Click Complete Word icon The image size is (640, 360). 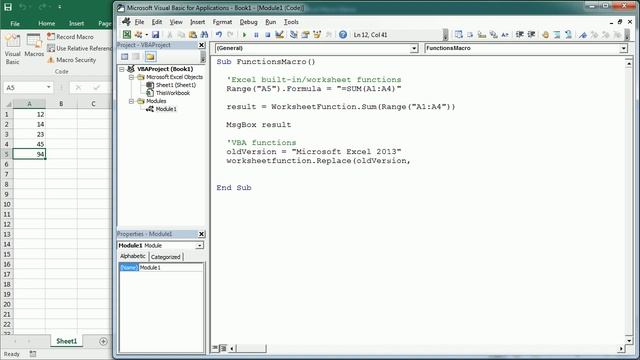505,35
